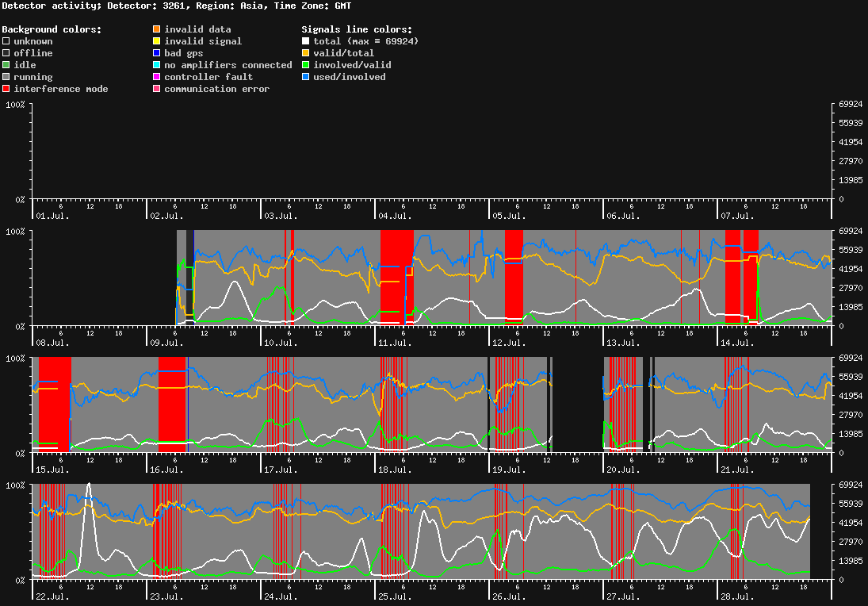Viewport: 868px width, 606px height.
Task: Click the orange 'valid/total' signal swatch
Action: pos(305,53)
